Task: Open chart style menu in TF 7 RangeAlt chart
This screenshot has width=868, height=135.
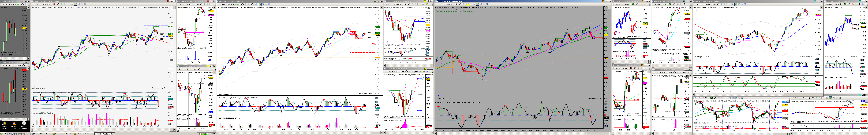Action: [x=456, y=4]
